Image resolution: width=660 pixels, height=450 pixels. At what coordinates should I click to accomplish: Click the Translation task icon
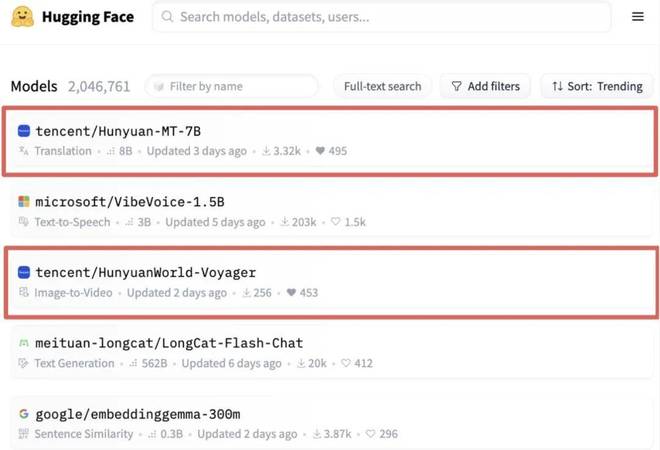tap(24, 152)
